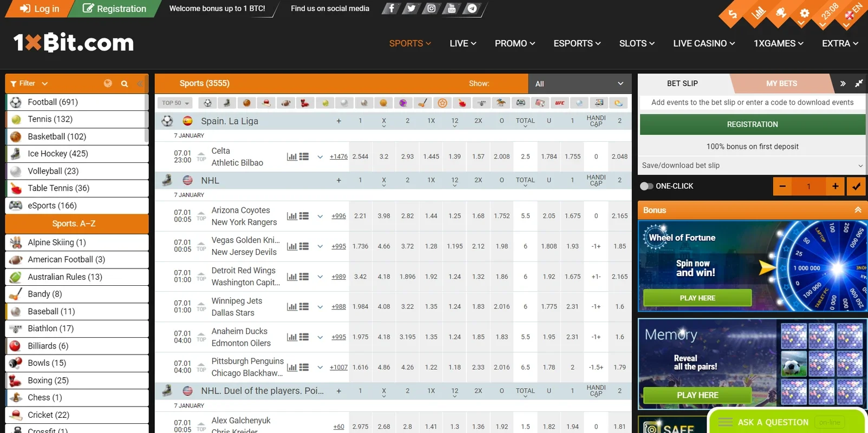Decrease one-click stake with minus button
Screen dimensions: 868x433
coord(782,186)
